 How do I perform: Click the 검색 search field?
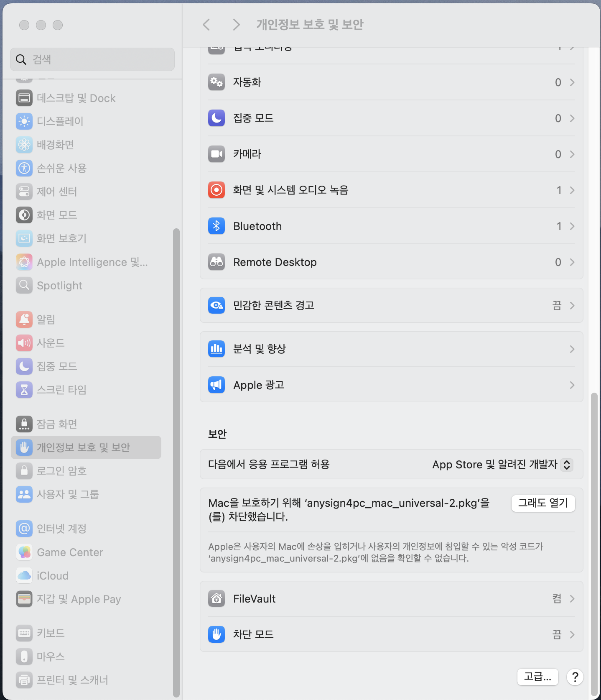pyautogui.click(x=92, y=59)
